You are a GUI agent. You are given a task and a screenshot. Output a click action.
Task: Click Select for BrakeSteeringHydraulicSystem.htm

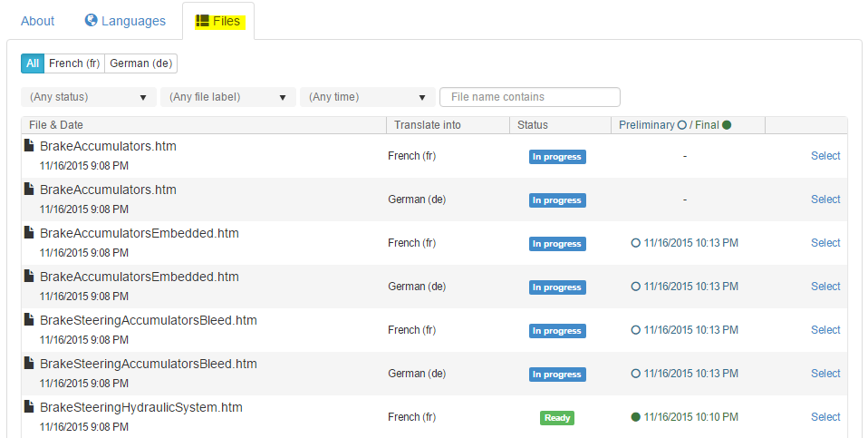[x=825, y=417]
